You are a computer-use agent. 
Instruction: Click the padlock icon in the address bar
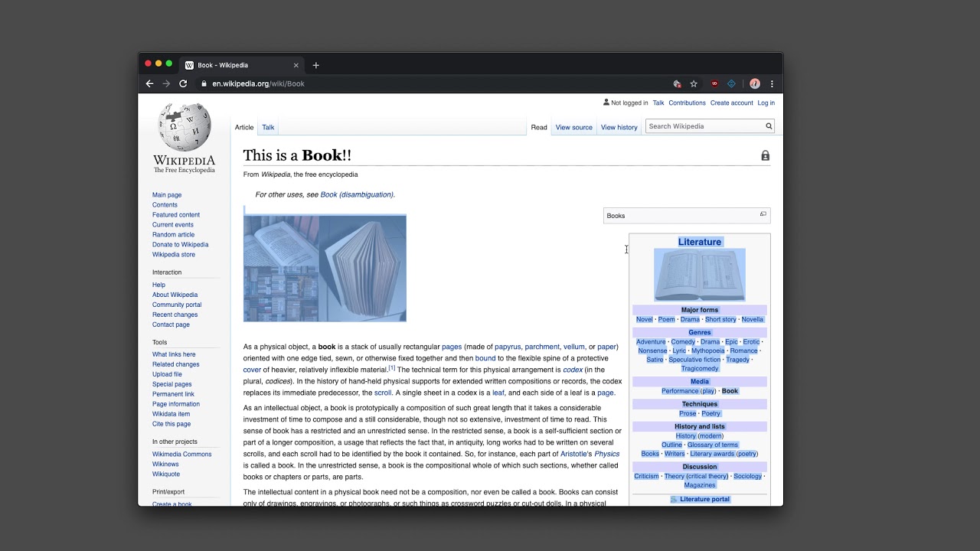pos(204,83)
